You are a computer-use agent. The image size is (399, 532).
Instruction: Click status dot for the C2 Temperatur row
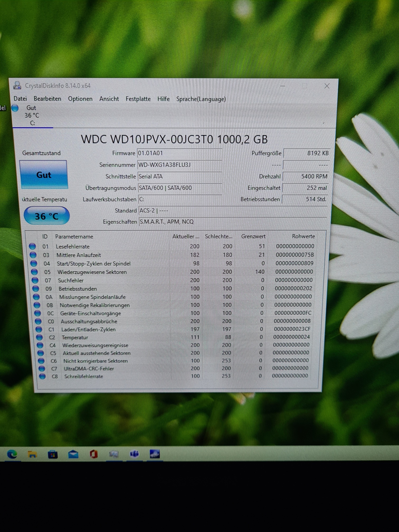pyautogui.click(x=39, y=337)
